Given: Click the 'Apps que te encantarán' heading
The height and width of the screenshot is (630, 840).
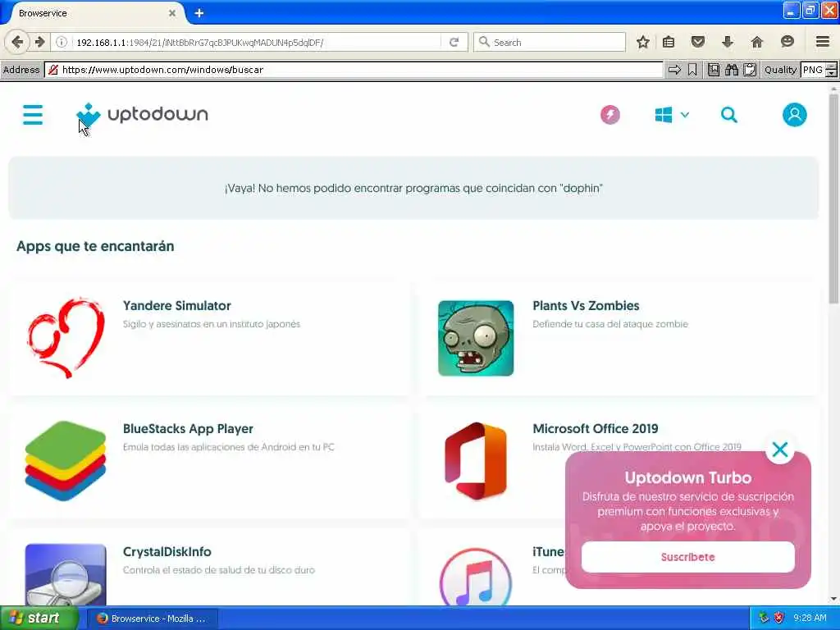Looking at the screenshot, I should [95, 246].
